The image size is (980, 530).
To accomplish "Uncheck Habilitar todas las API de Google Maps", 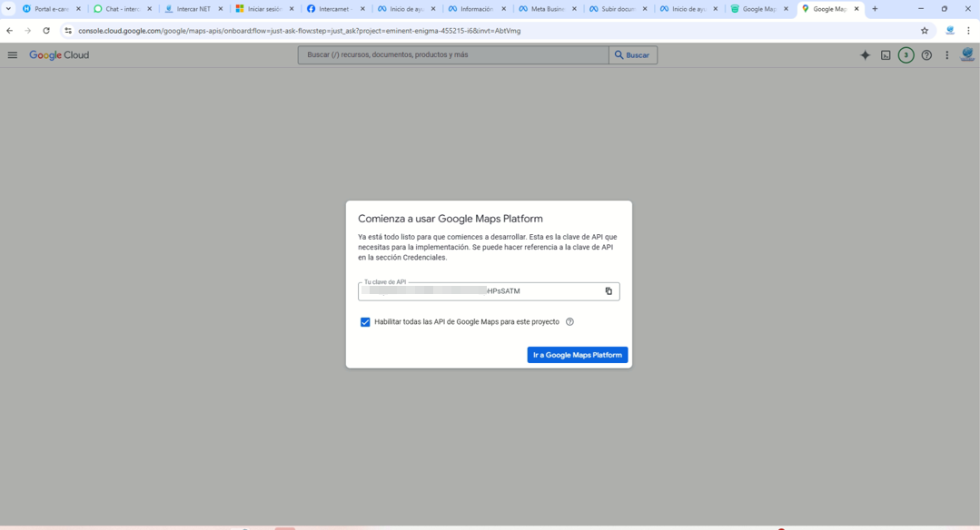I will (365, 322).
